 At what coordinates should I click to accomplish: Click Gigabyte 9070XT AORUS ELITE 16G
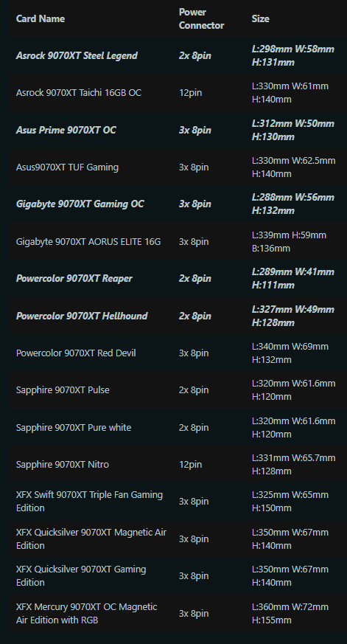point(88,241)
